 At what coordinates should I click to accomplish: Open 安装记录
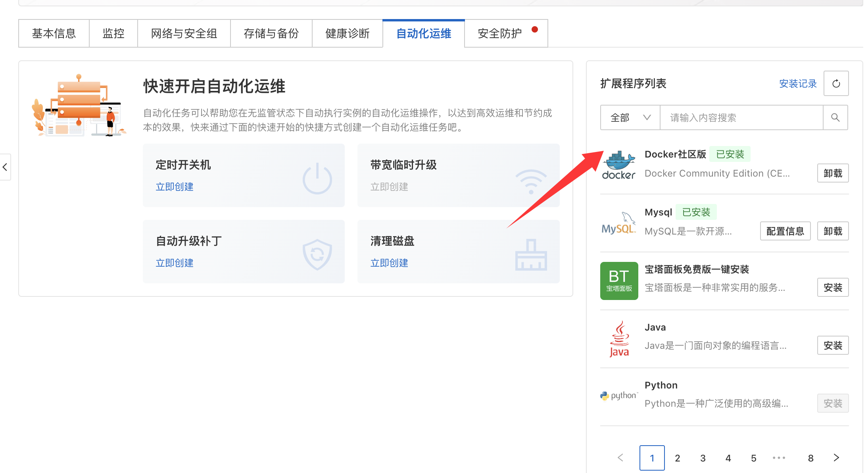(x=797, y=83)
